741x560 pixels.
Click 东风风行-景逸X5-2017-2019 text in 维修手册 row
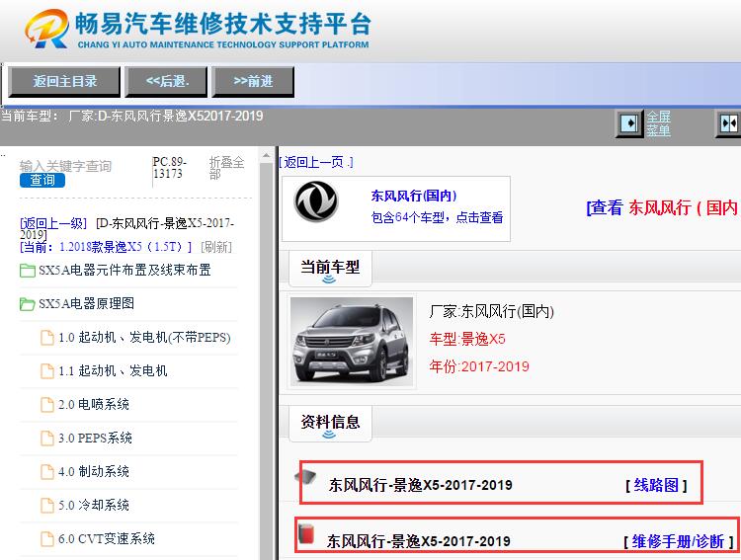point(418,541)
